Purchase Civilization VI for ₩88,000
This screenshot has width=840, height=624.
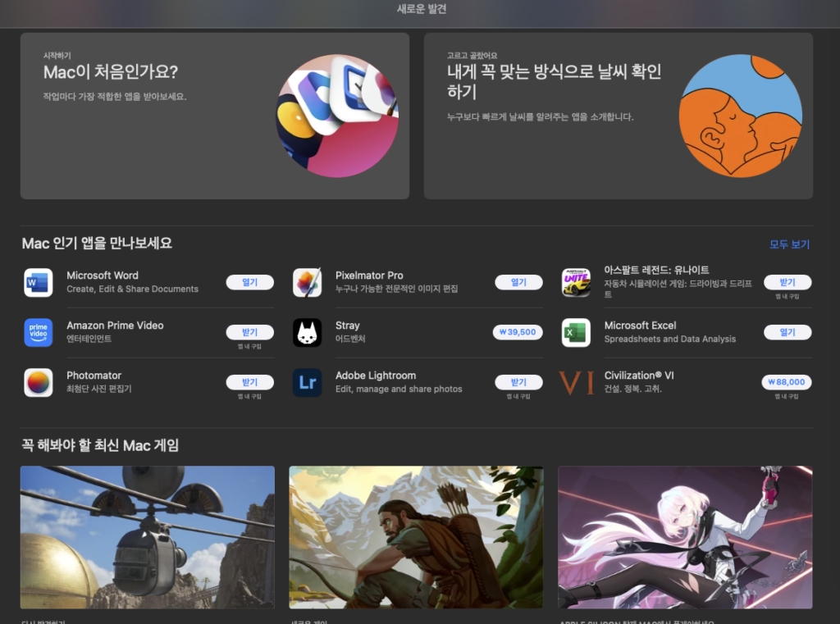click(787, 382)
